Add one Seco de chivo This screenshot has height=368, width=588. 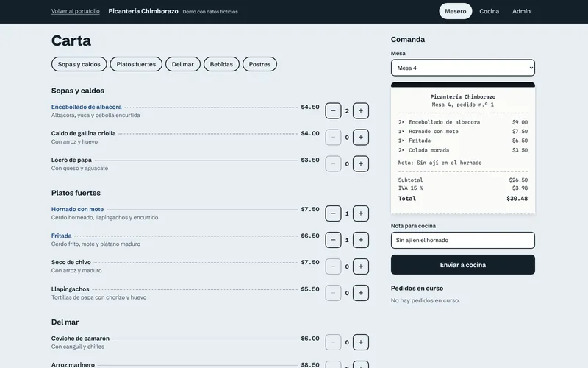point(360,266)
